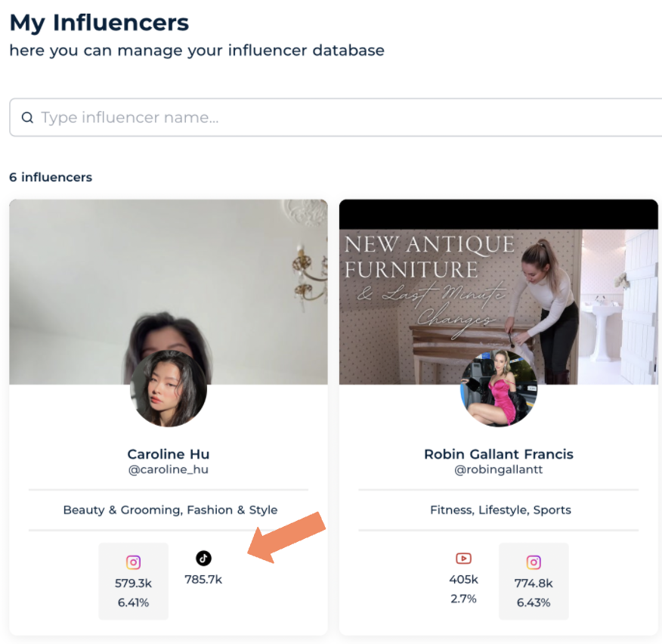Select the Beauty & Grooming, Fashion & Style categories
Image resolution: width=662 pixels, height=644 pixels.
[170, 510]
